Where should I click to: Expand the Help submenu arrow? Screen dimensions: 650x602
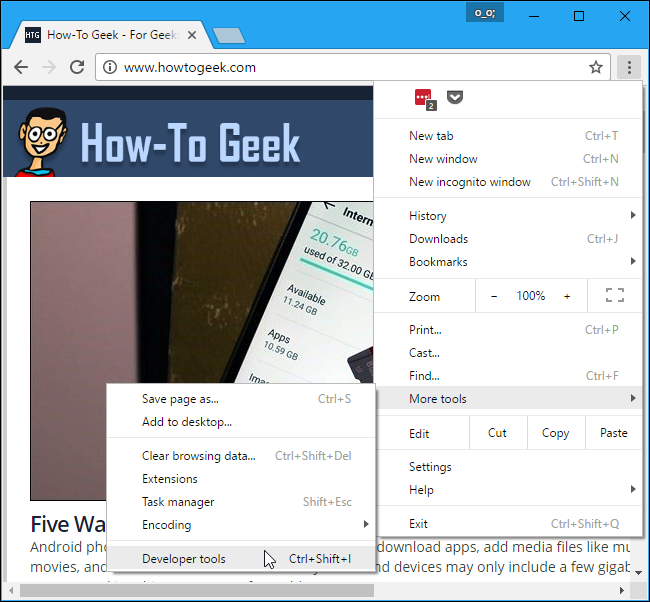click(x=633, y=489)
